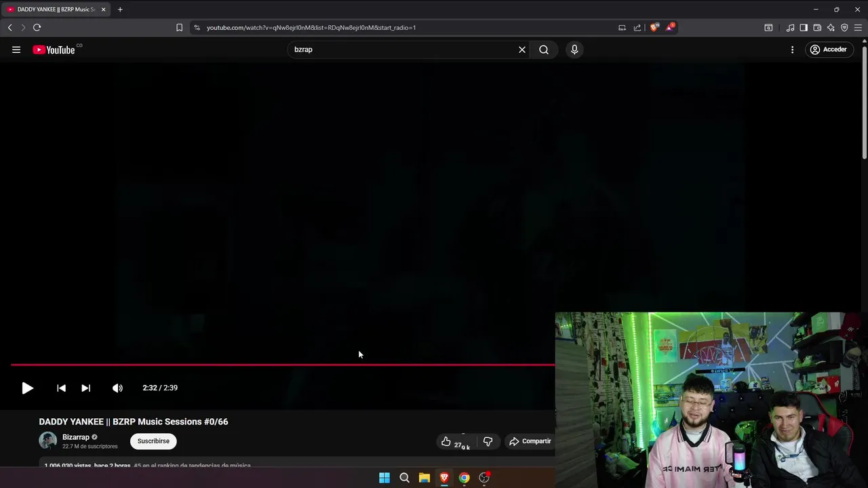This screenshot has width=868, height=488.
Task: Share the video via Compartir
Action: pyautogui.click(x=530, y=441)
